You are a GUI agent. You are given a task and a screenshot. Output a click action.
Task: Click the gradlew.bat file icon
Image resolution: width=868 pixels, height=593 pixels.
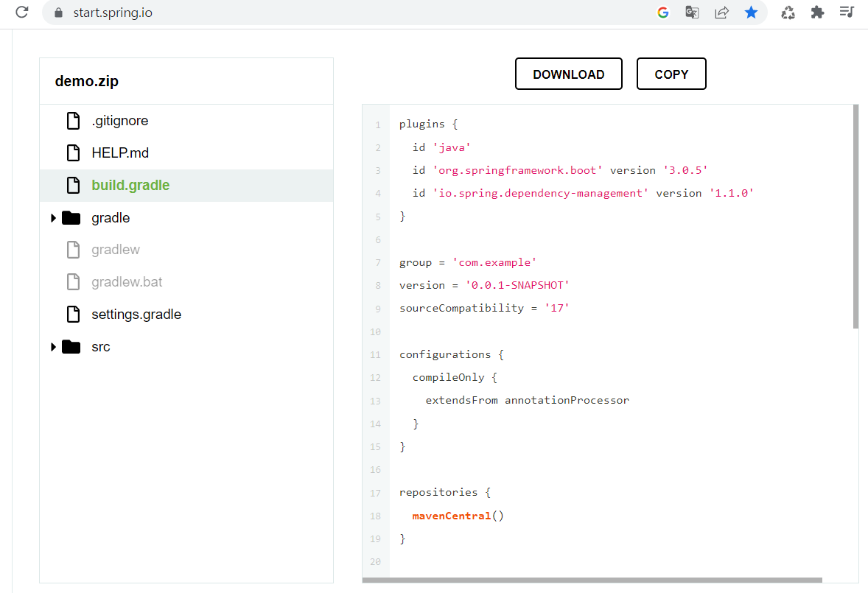tap(73, 282)
